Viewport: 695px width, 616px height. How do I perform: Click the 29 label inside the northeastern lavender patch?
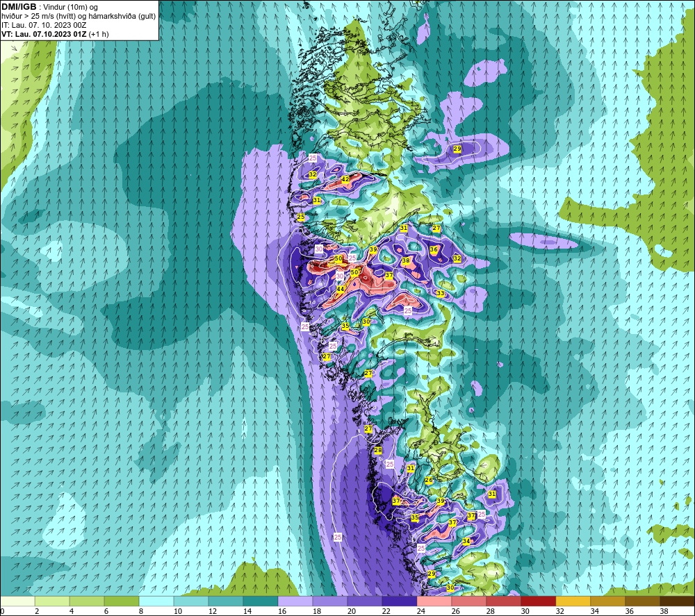[x=457, y=149]
